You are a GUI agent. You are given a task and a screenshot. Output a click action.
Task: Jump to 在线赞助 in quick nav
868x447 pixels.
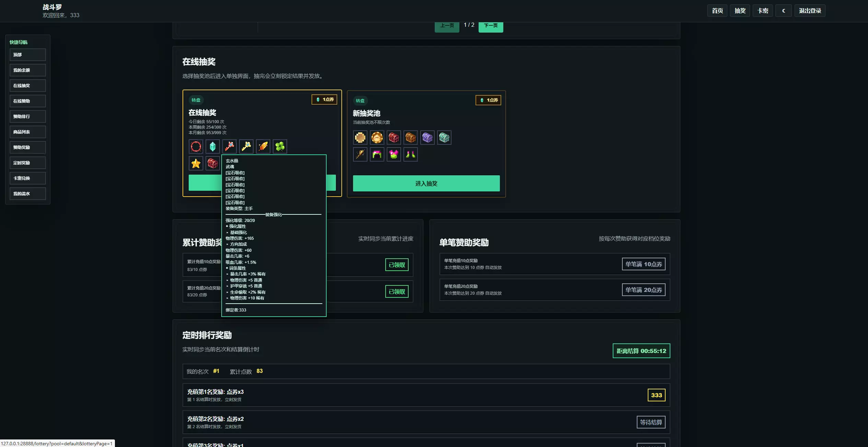(x=28, y=101)
